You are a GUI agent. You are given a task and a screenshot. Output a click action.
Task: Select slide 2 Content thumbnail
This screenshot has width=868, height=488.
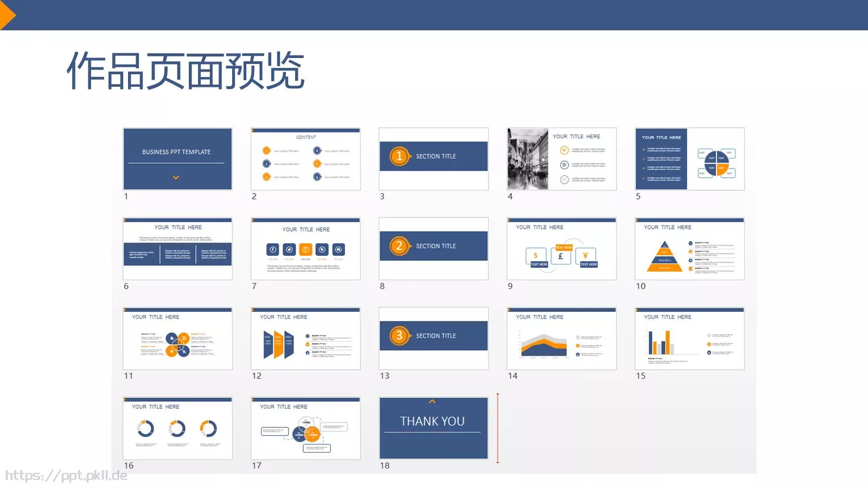coord(305,159)
